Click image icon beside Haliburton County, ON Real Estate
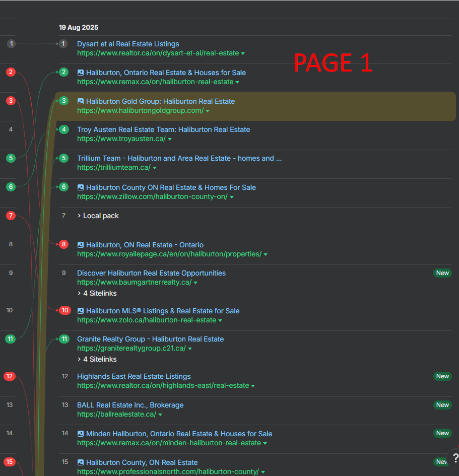The height and width of the screenshot is (476, 459). click(x=81, y=462)
